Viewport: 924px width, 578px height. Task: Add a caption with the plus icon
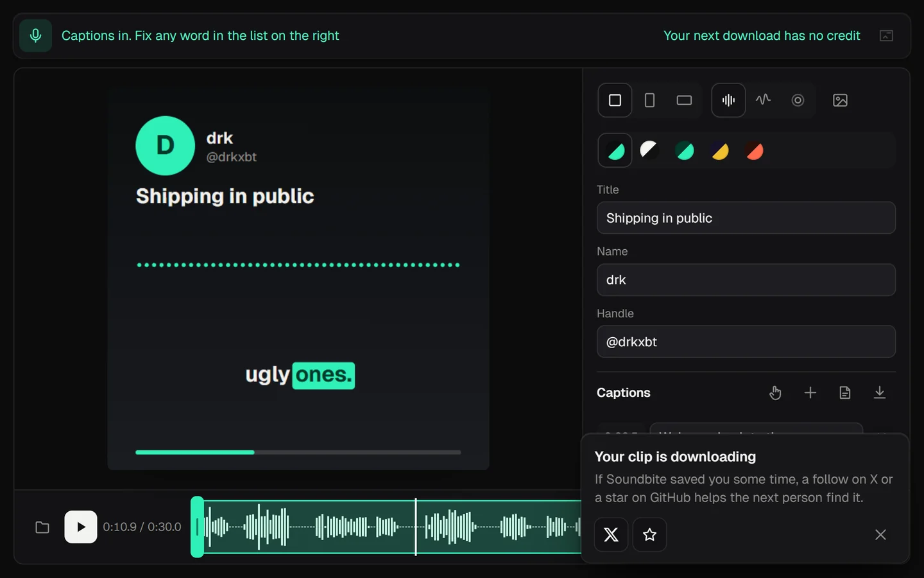click(x=810, y=392)
